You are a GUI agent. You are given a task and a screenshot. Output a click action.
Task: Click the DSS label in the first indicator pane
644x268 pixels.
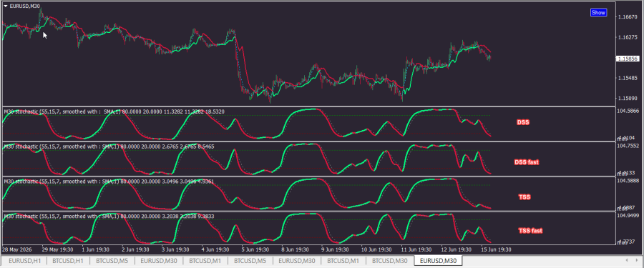[x=523, y=122]
